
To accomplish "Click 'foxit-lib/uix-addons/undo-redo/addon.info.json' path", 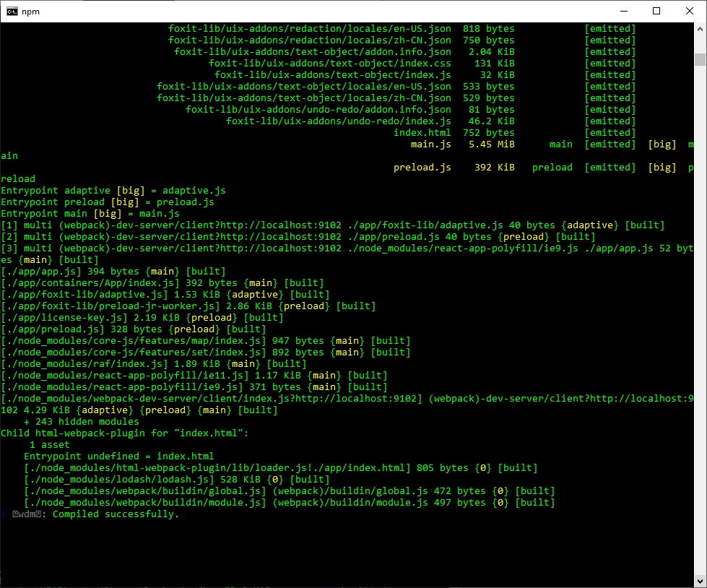I will click(x=318, y=110).
